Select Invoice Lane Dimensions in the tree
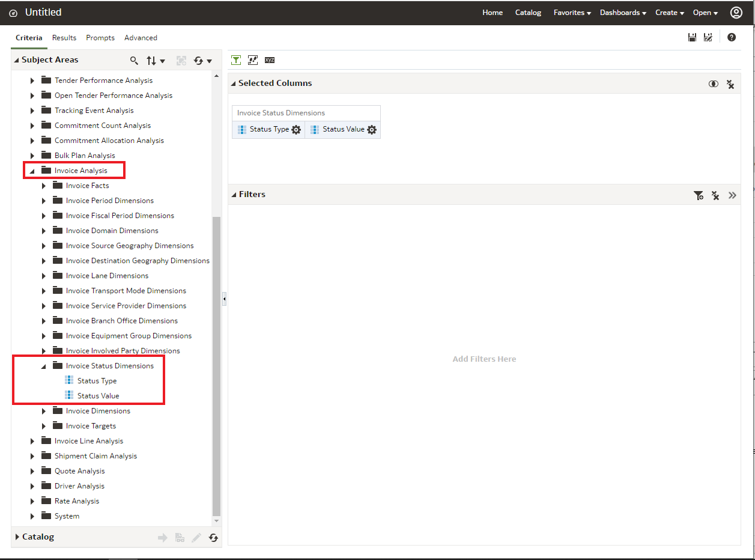755x560 pixels. 107,276
